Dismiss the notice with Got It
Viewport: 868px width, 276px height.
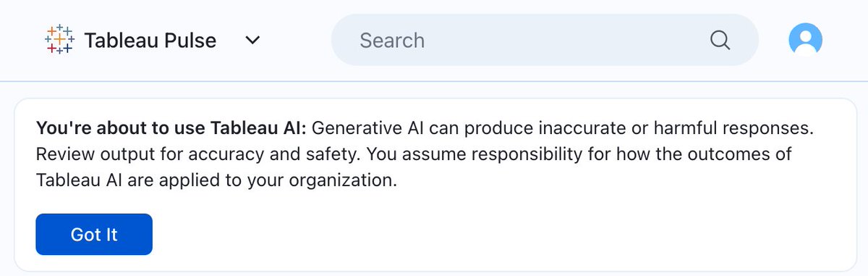[x=94, y=234]
